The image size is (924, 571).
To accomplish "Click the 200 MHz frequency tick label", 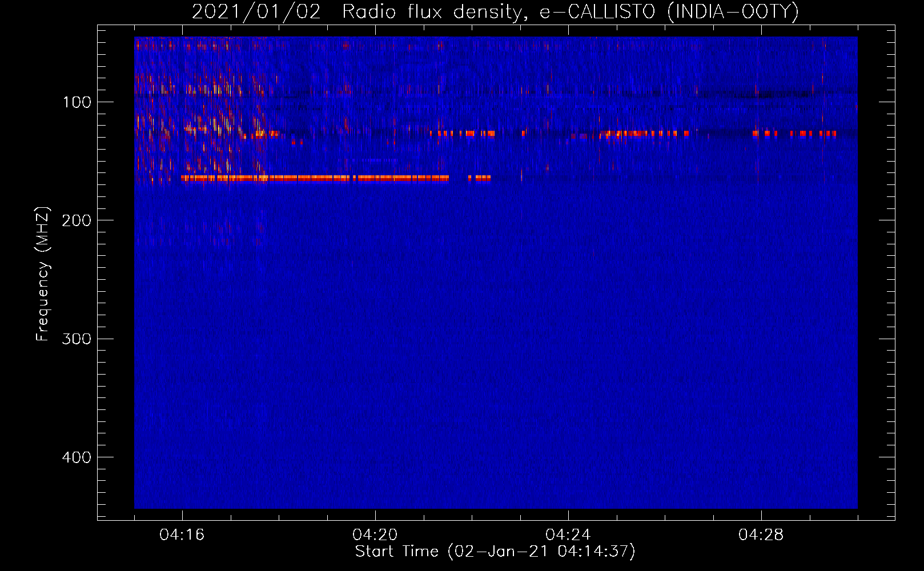I will click(x=77, y=220).
